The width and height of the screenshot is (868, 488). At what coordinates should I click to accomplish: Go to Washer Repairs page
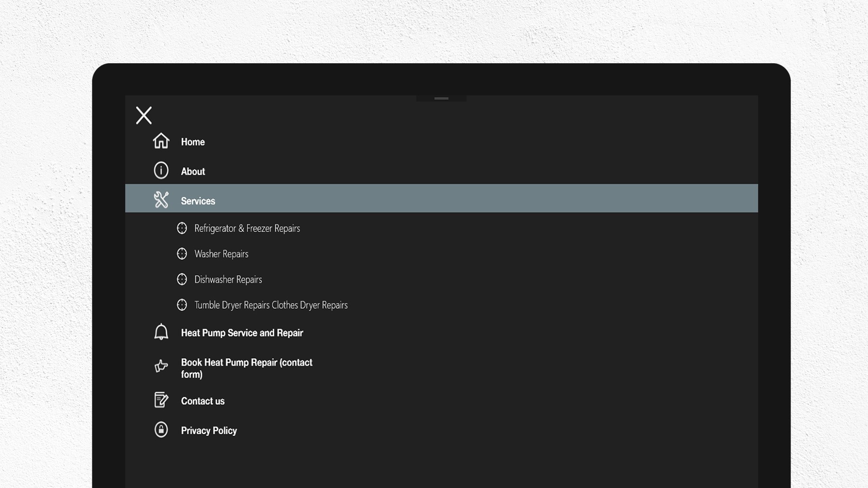[221, 254]
